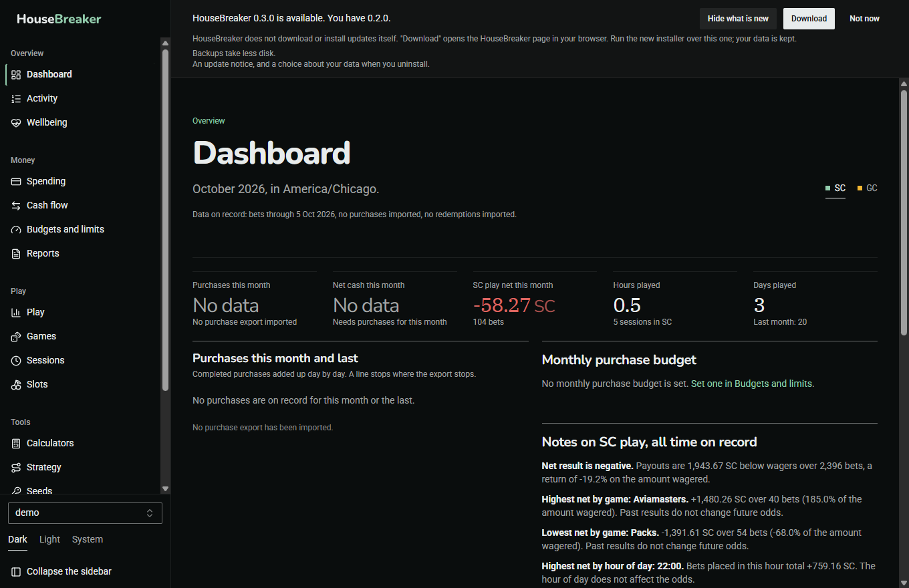Image resolution: width=909 pixels, height=588 pixels.
Task: Click the Play bar chart icon
Action: [x=16, y=312]
